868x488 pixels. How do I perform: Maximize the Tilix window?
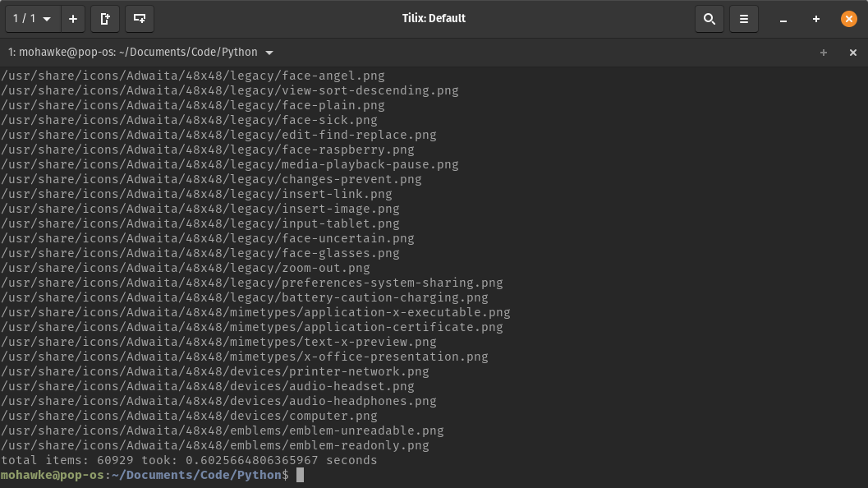coord(816,19)
